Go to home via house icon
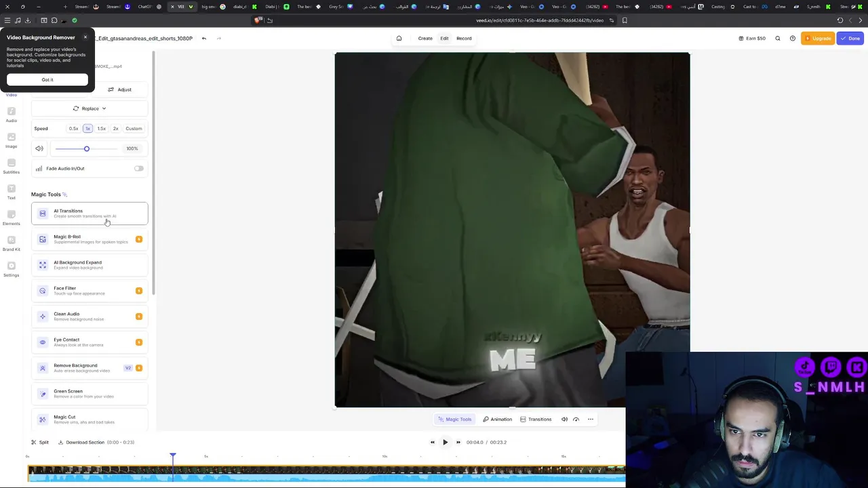Screen dimensions: 868x488 point(399,39)
